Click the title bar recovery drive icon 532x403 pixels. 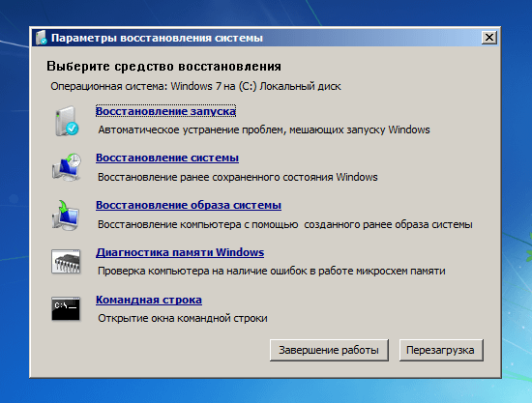coord(42,38)
